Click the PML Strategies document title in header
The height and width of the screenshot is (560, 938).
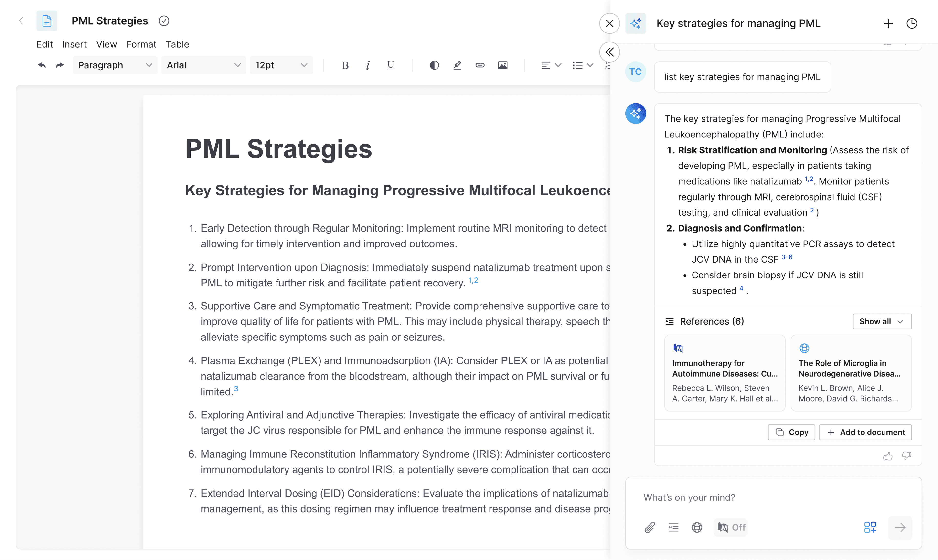point(109,21)
